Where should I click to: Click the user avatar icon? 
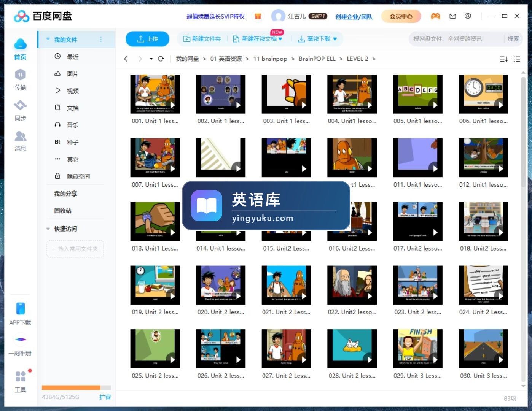pyautogui.click(x=278, y=16)
